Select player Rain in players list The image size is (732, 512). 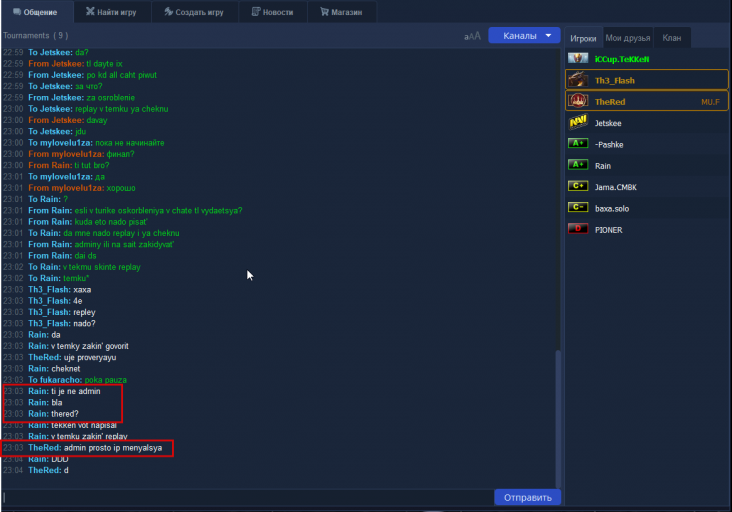[647, 166]
